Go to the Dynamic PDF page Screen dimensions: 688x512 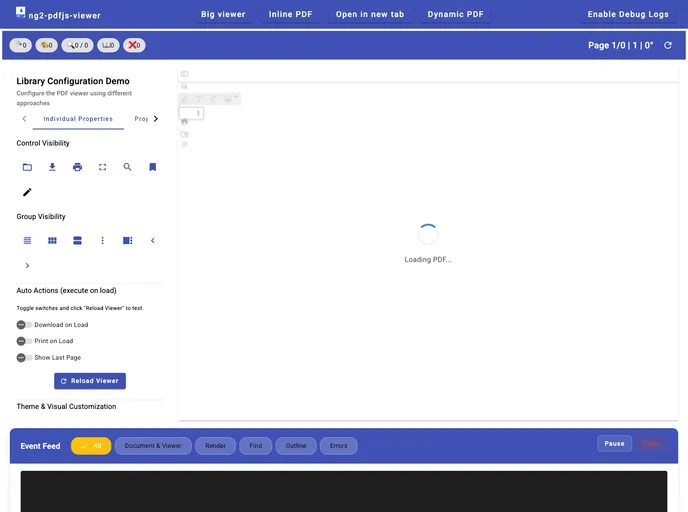[x=455, y=14]
